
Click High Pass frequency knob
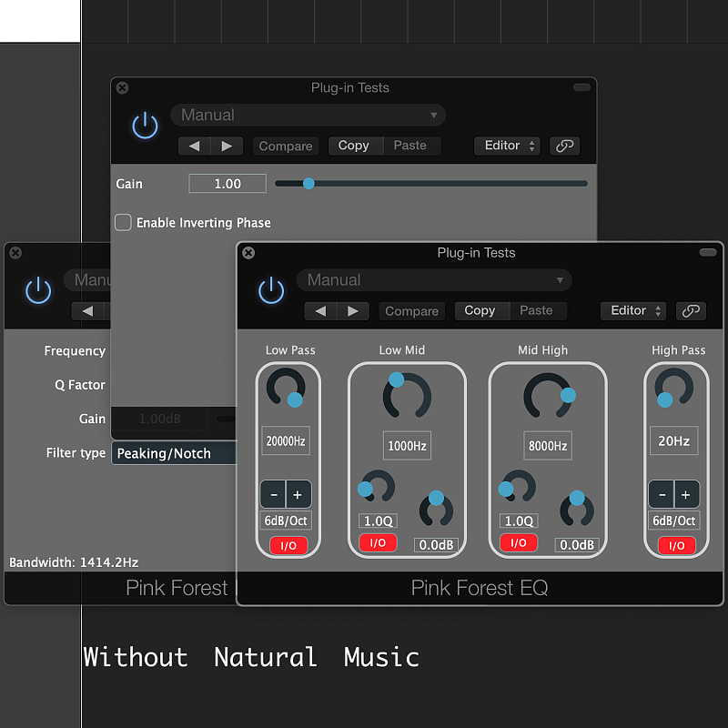coord(673,388)
